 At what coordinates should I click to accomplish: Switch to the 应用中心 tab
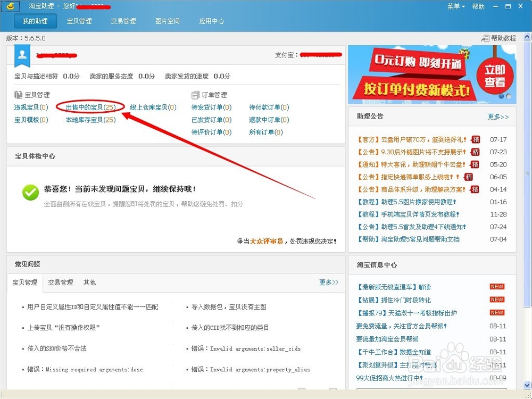coord(212,21)
